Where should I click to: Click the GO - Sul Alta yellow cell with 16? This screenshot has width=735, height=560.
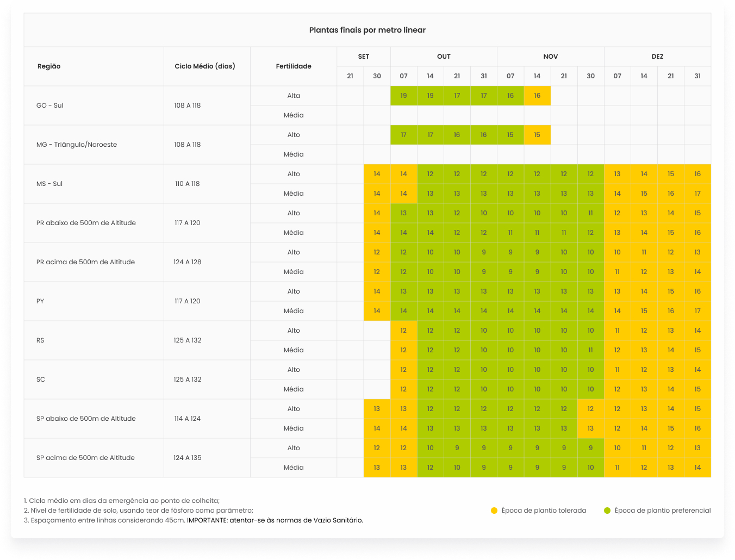tap(537, 96)
